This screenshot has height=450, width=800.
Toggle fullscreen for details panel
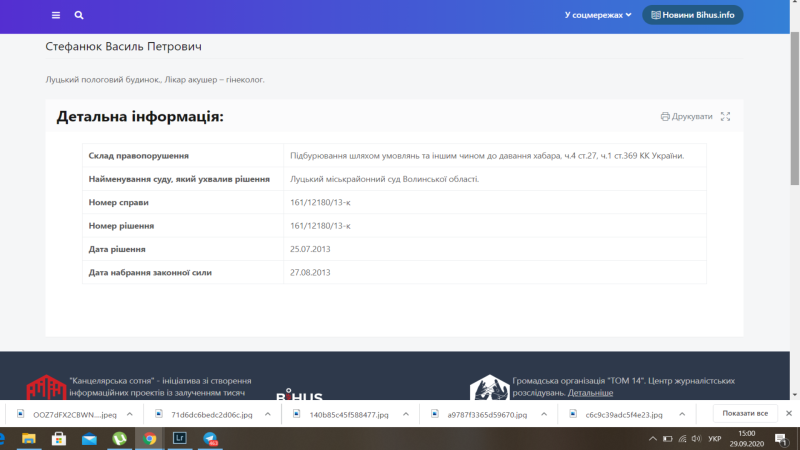(x=726, y=117)
